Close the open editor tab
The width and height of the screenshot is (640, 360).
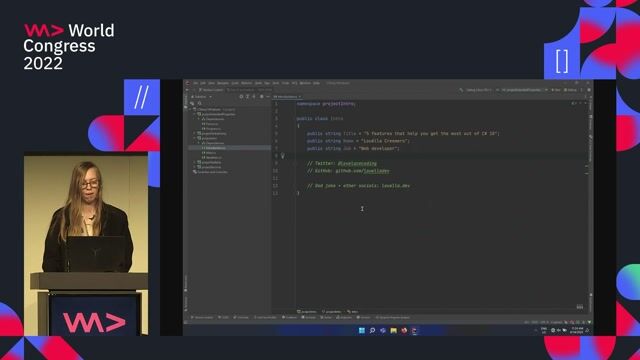pos(300,97)
